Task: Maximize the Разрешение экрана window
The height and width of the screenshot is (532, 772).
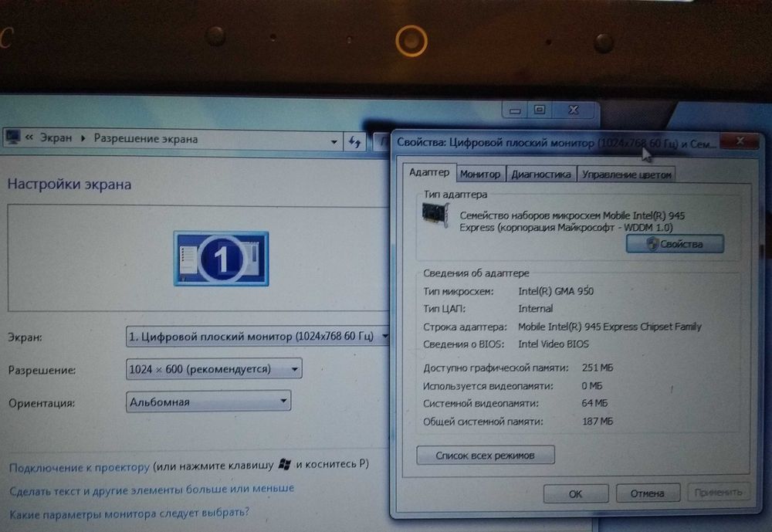Action: tap(540, 110)
